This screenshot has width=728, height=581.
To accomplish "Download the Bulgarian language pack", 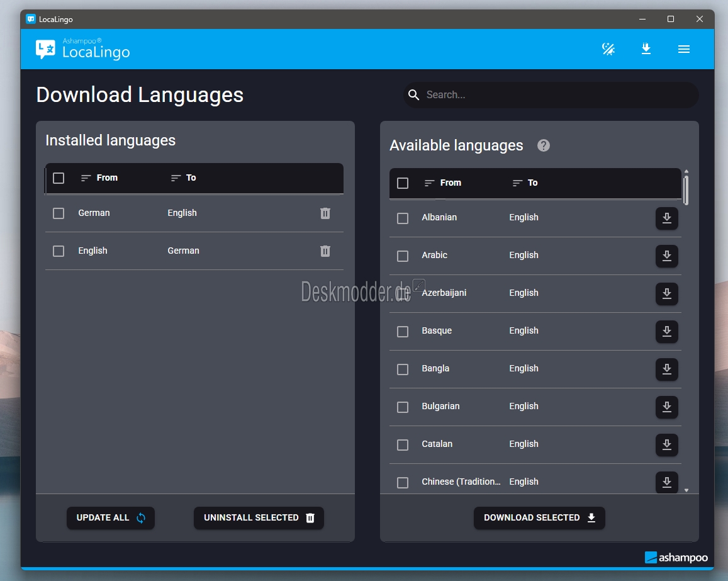I will [667, 407].
